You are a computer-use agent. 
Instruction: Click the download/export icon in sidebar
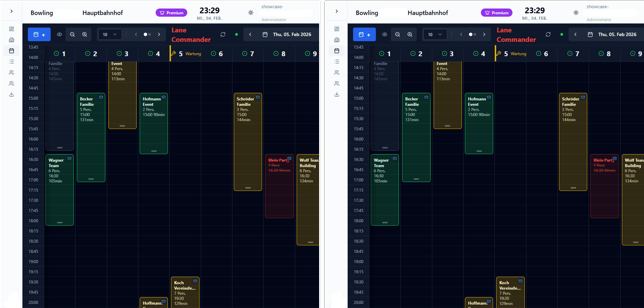pyautogui.click(x=12, y=94)
